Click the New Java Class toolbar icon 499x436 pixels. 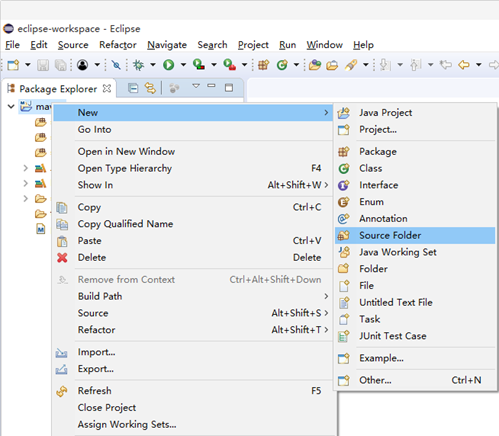(x=282, y=65)
